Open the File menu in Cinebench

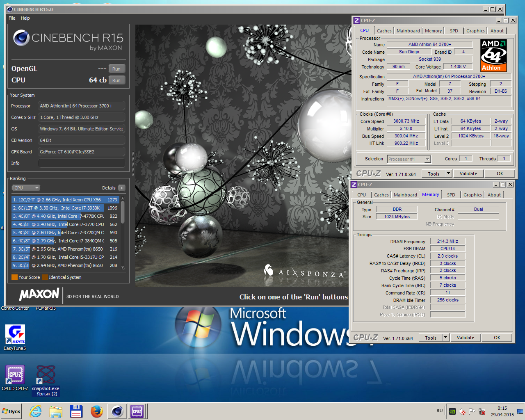[x=12, y=18]
